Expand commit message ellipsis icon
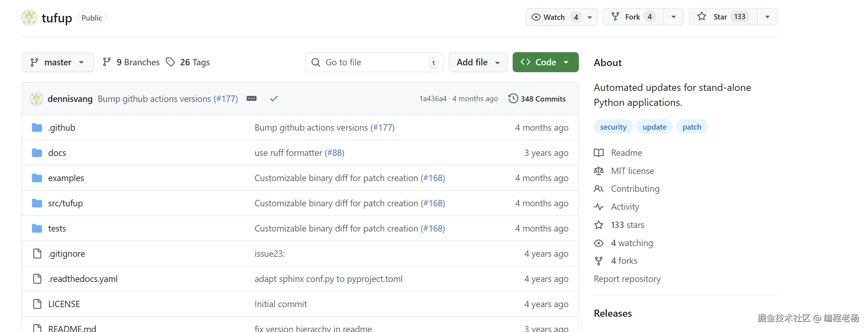This screenshot has width=868, height=332. 252,98
